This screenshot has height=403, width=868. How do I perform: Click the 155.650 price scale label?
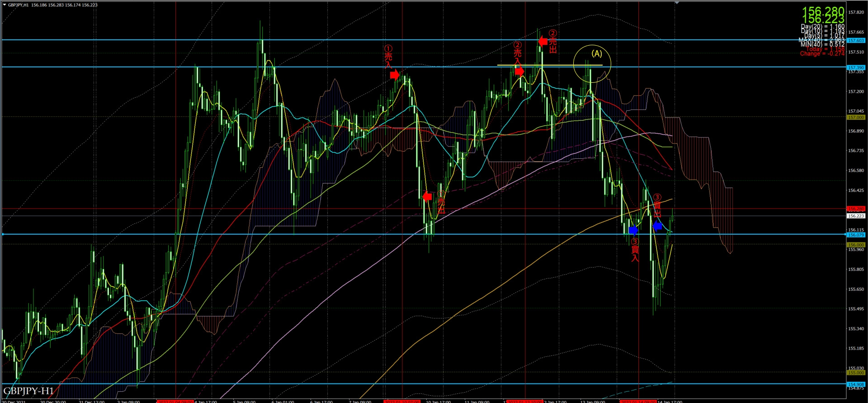(856, 289)
